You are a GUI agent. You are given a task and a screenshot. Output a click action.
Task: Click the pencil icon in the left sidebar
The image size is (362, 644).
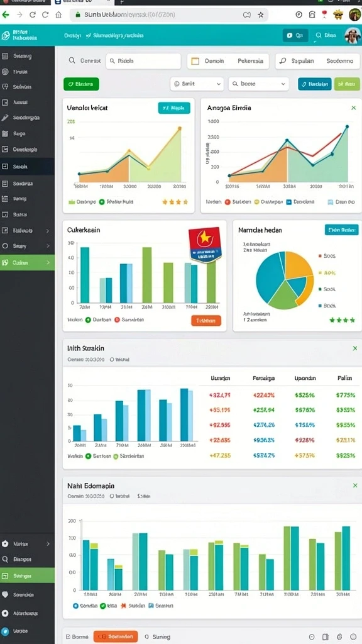click(x=5, y=118)
